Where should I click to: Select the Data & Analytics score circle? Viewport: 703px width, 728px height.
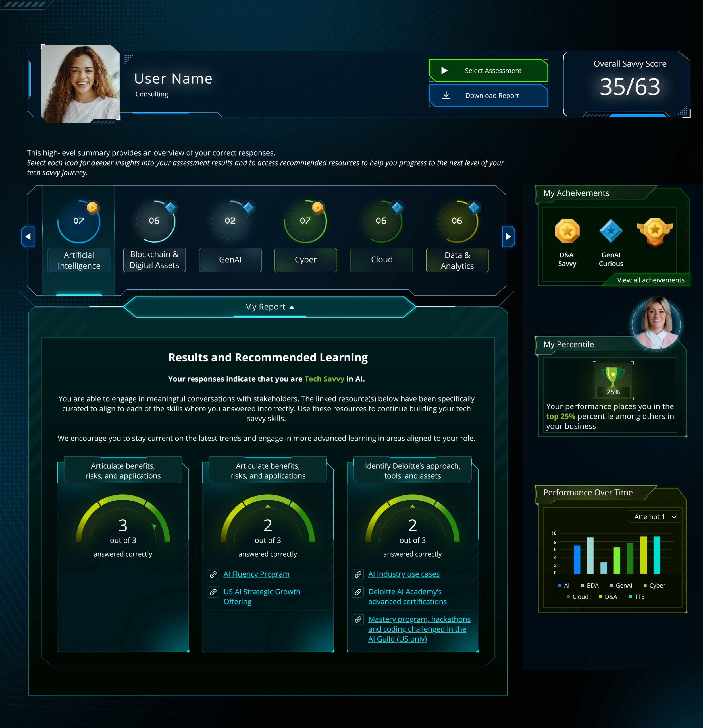pos(457,221)
